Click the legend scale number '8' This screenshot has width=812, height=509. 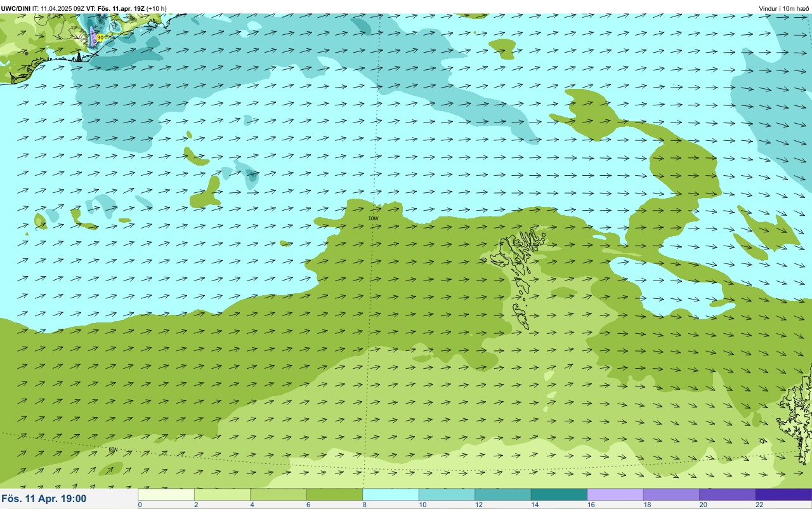tap(364, 505)
